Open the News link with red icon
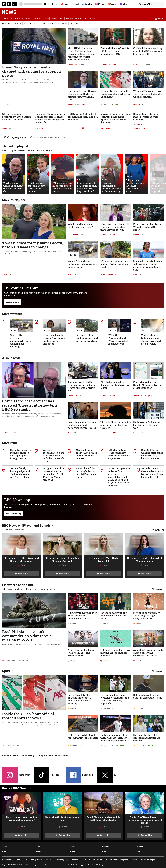This screenshot has width=166, height=868. pos(65,4)
